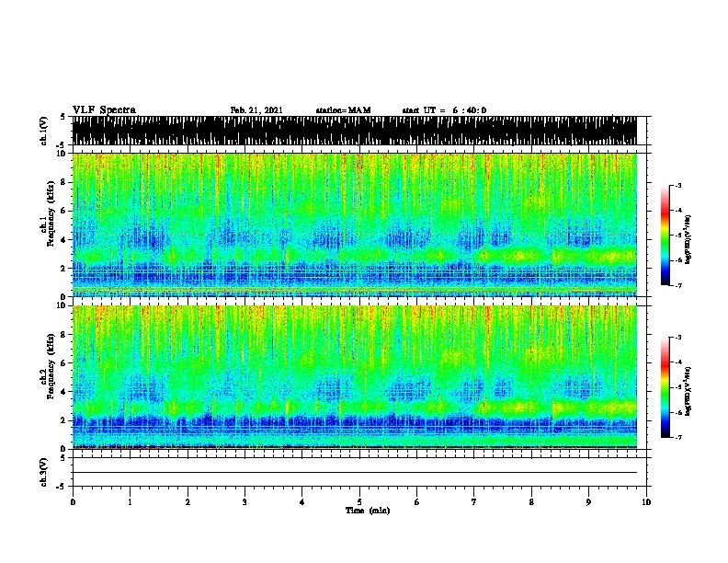This screenshot has width=728, height=563.
Task: Click "-7" label on ch.2 color bar
Action: [677, 437]
